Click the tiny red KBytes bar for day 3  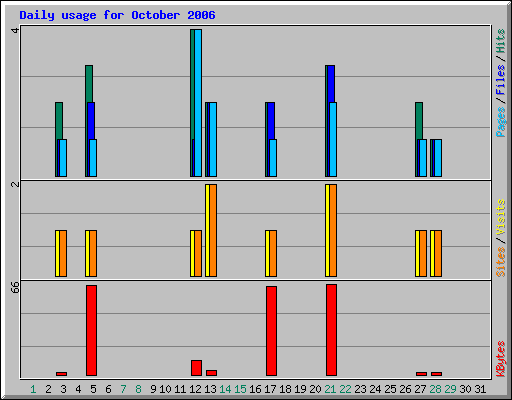(x=61, y=374)
